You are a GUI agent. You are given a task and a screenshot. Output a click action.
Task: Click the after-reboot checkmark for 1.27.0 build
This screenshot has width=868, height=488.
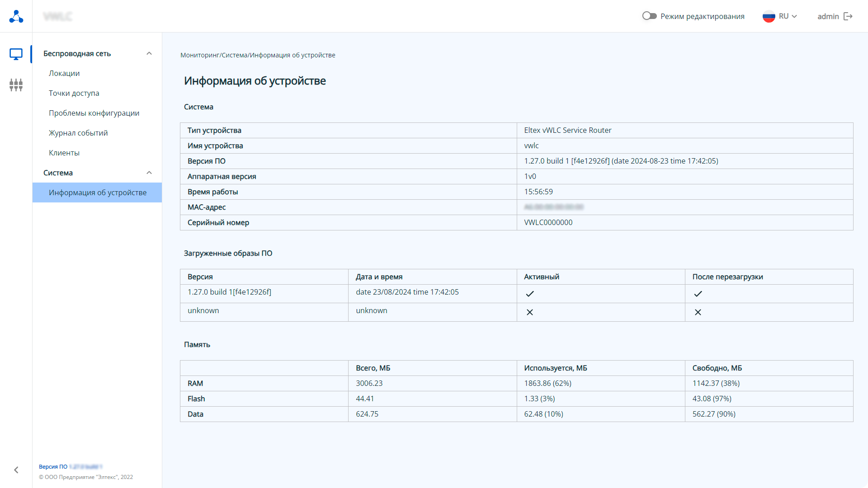tap(698, 294)
